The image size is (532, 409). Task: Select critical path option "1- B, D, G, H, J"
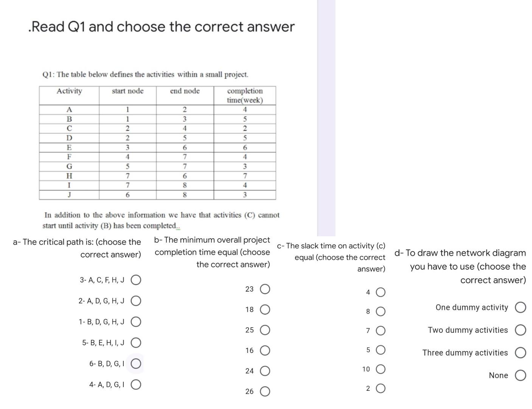click(135, 322)
